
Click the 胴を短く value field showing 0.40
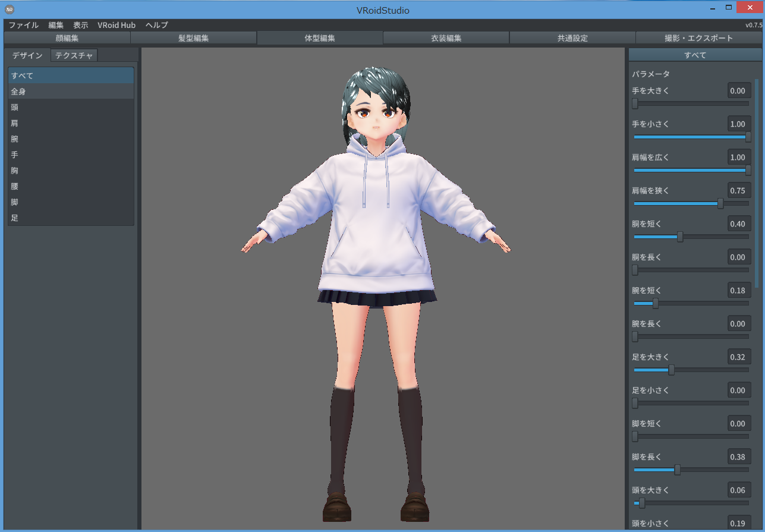click(739, 224)
